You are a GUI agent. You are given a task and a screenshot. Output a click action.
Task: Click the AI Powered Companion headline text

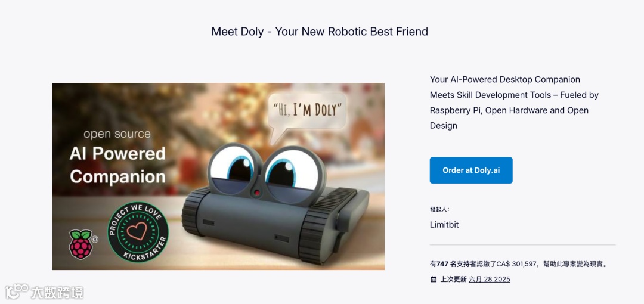point(117,165)
